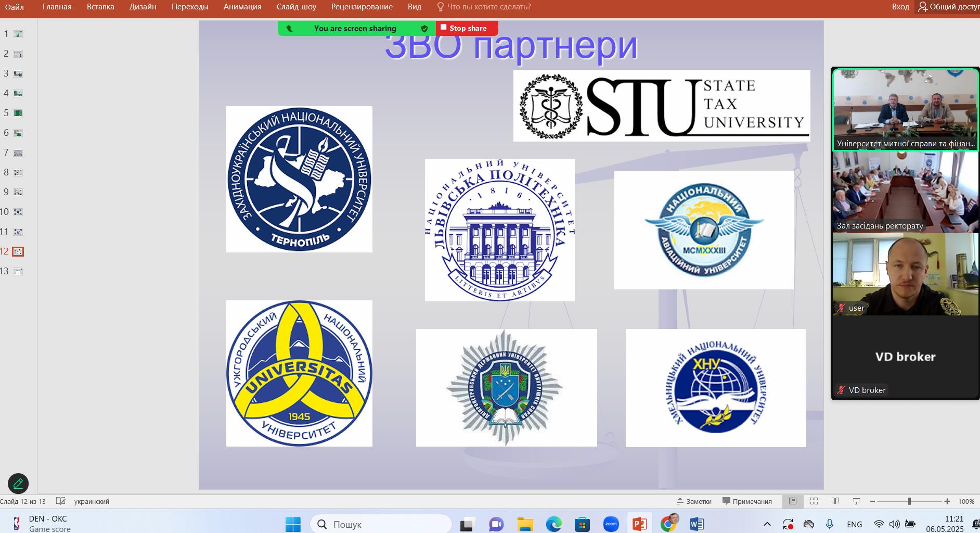Select slide 11 thumbnail
Image resolution: width=980 pixels, height=533 pixels.
point(18,232)
